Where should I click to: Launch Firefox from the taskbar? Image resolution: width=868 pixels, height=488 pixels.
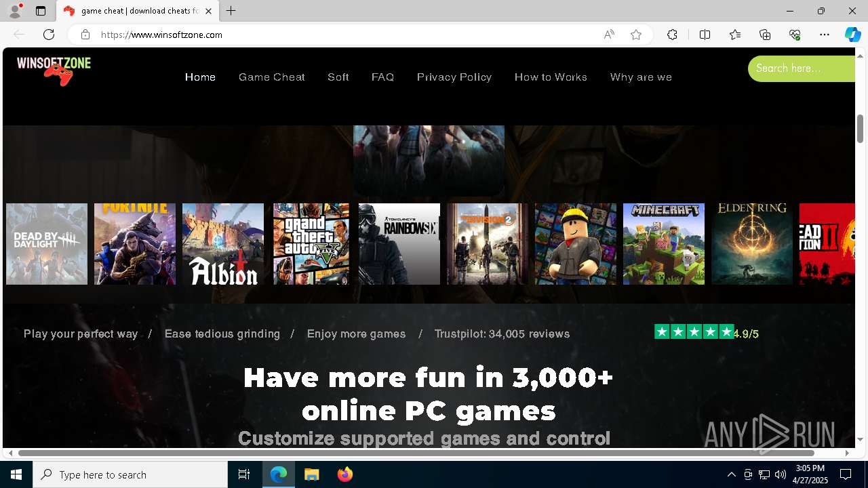[345, 474]
